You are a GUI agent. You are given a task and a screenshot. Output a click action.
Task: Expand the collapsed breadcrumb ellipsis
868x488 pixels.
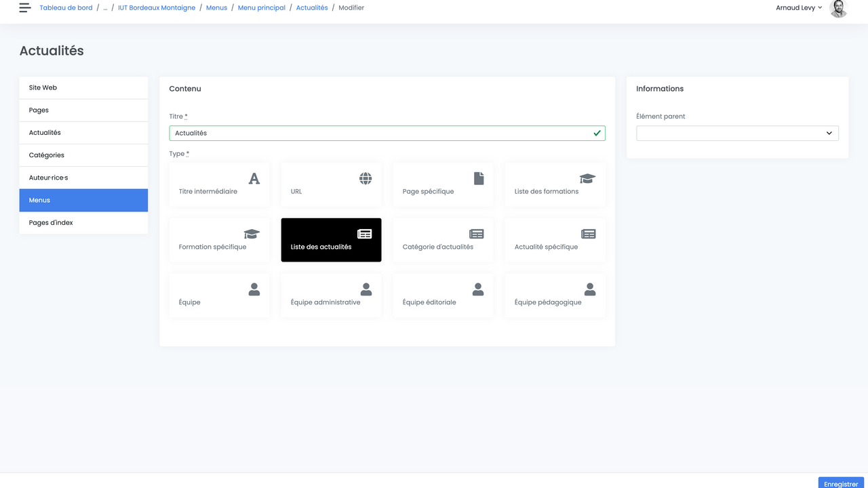[x=105, y=8]
